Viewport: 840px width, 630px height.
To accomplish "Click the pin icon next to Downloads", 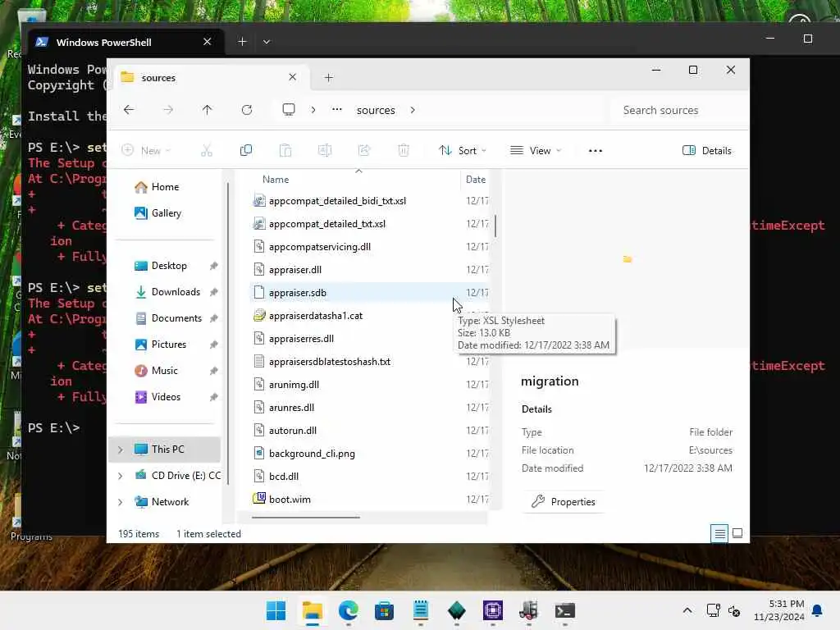I will (214, 292).
